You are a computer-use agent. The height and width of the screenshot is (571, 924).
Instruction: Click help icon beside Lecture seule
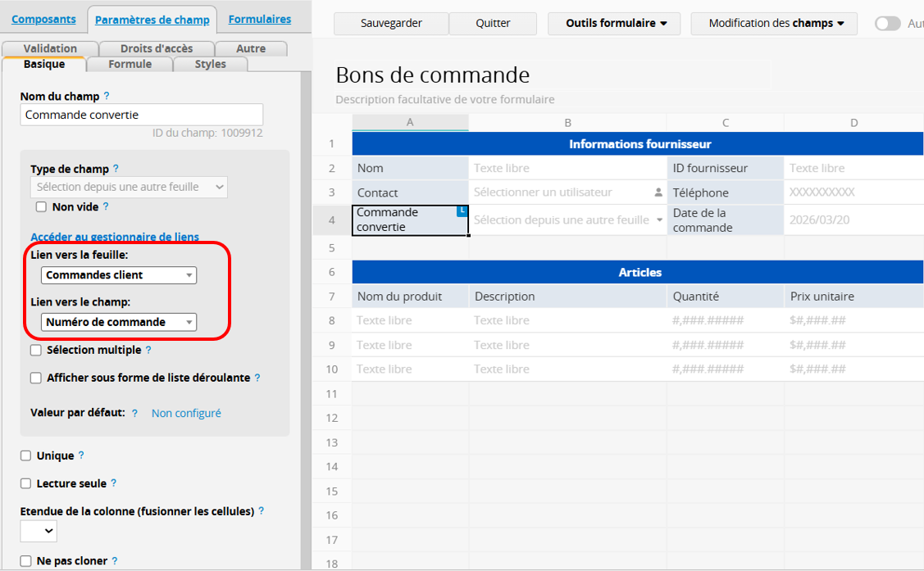pyautogui.click(x=113, y=483)
